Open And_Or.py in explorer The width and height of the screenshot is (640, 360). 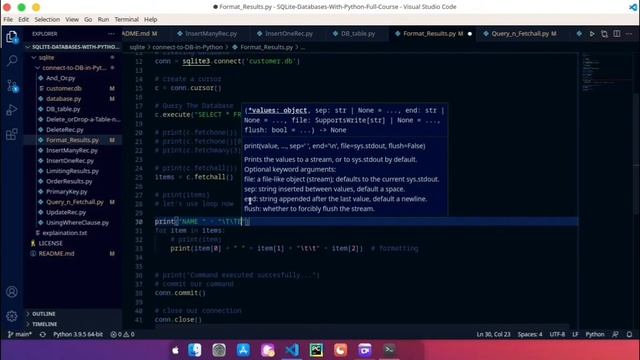click(73, 78)
